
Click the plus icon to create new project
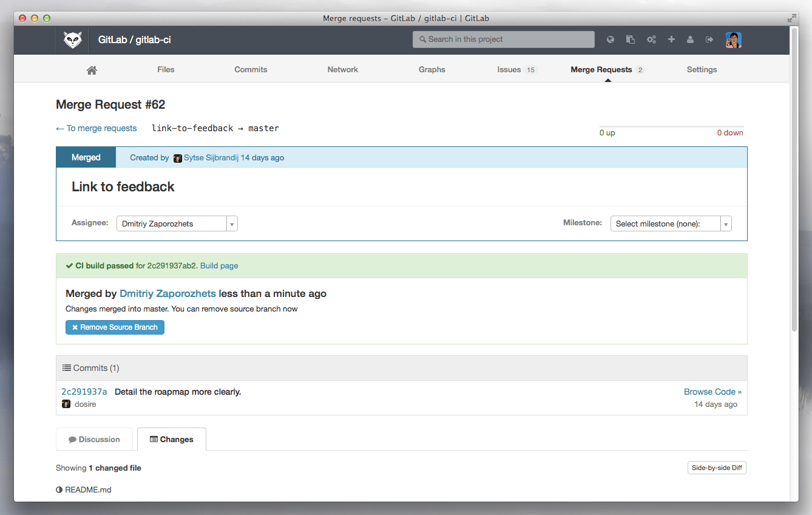671,39
